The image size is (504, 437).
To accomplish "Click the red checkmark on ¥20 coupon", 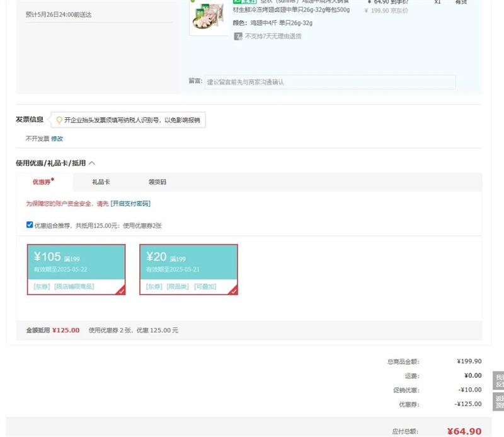I will [233, 291].
